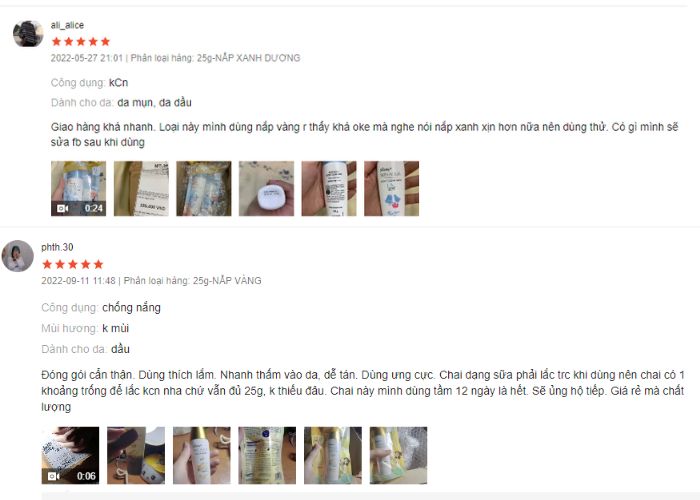Play ali_alice's 0:24 review video
Screen dimensions: 700x500
(79, 188)
